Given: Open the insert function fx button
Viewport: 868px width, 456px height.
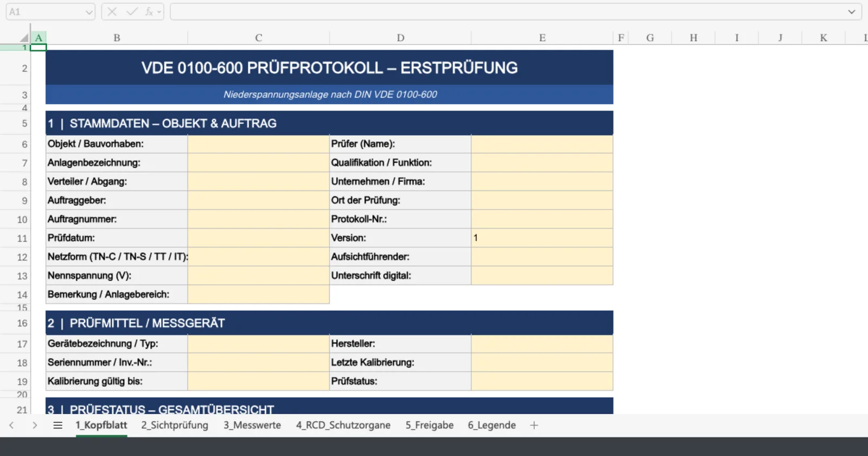Looking at the screenshot, I should point(148,11).
